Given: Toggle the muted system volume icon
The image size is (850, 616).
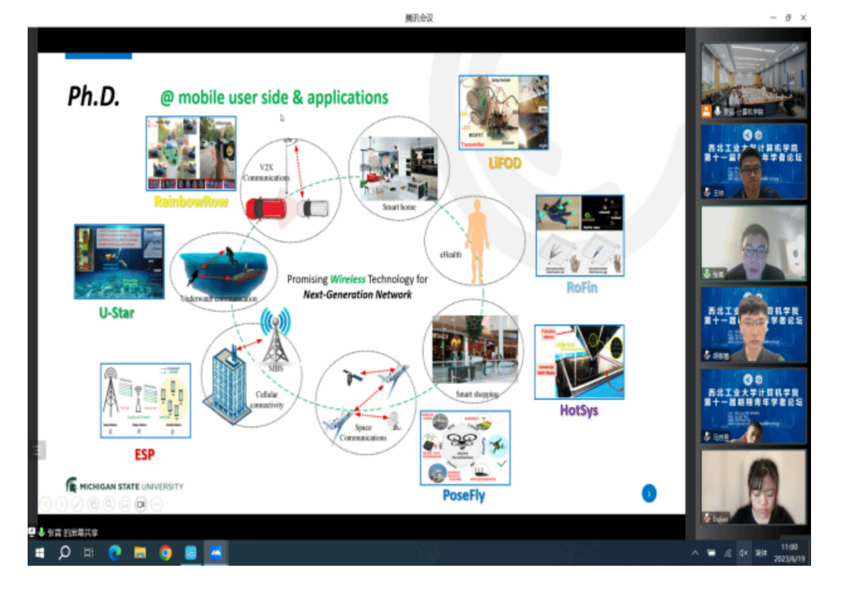Looking at the screenshot, I should pyautogui.click(x=743, y=553).
